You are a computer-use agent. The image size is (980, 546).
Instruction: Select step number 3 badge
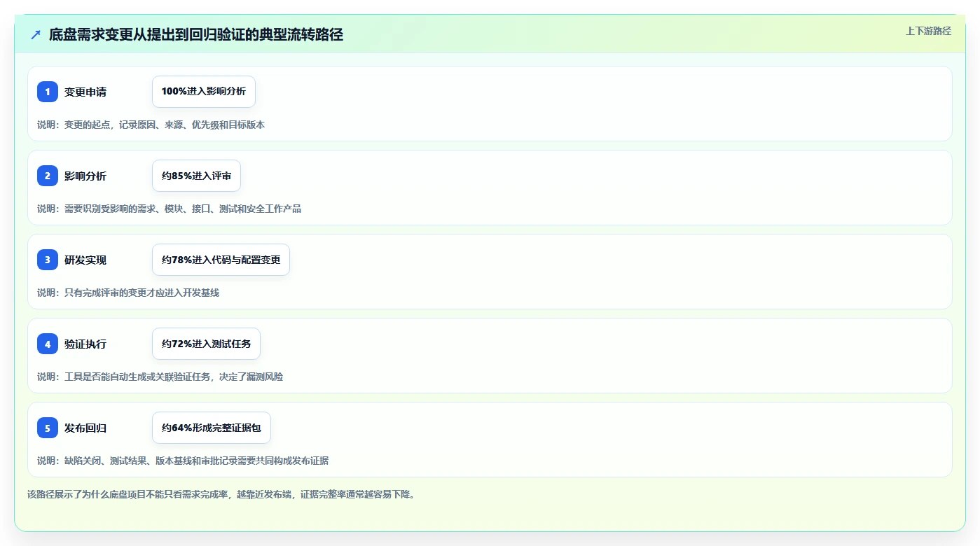point(48,260)
